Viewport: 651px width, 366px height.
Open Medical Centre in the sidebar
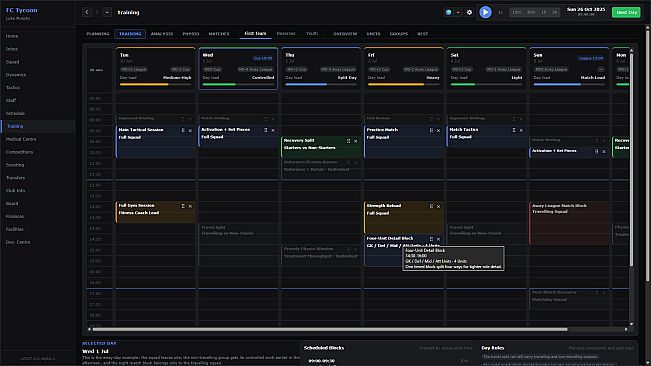pos(21,139)
